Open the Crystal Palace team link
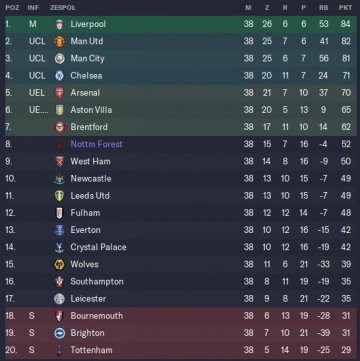The height and width of the screenshot is (361, 360). [x=98, y=247]
